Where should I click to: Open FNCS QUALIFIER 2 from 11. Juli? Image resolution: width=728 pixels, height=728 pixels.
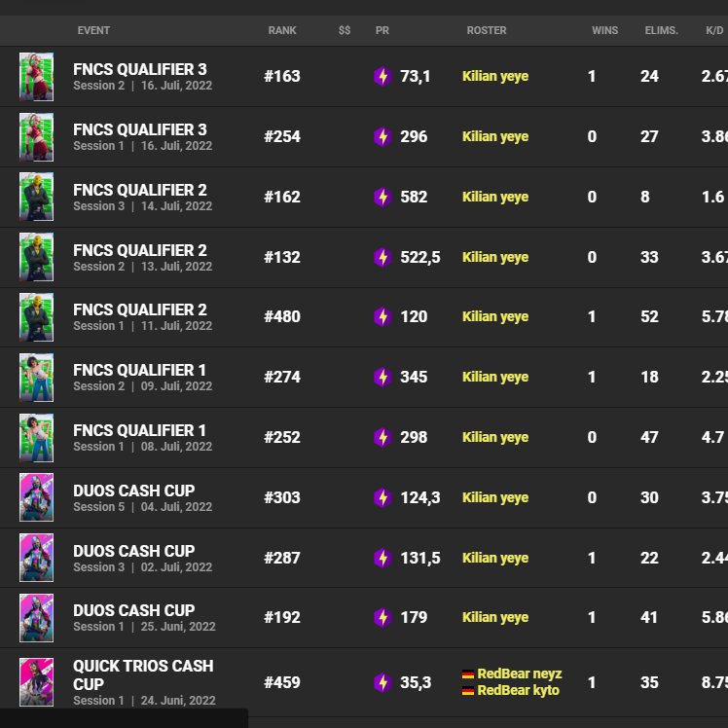pyautogui.click(x=140, y=310)
